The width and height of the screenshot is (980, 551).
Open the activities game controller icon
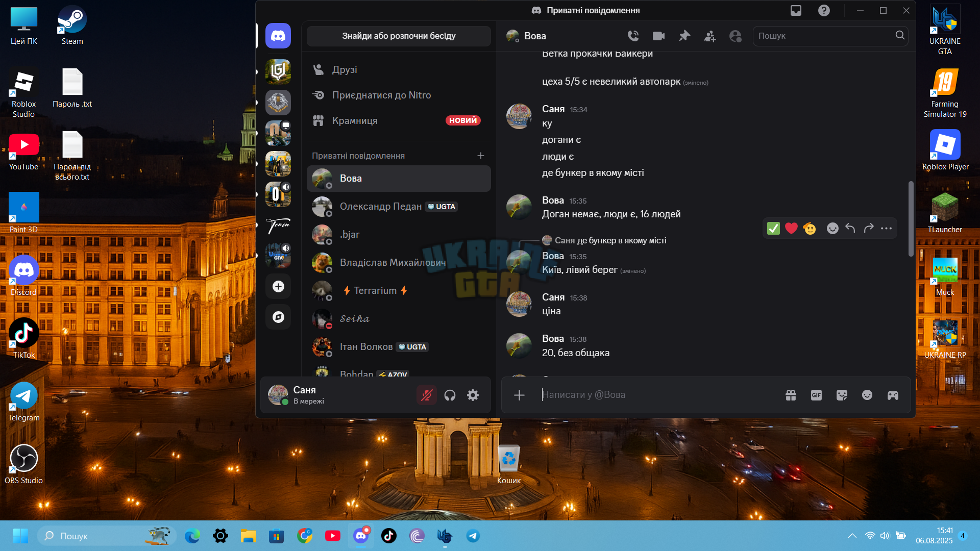tap(893, 395)
